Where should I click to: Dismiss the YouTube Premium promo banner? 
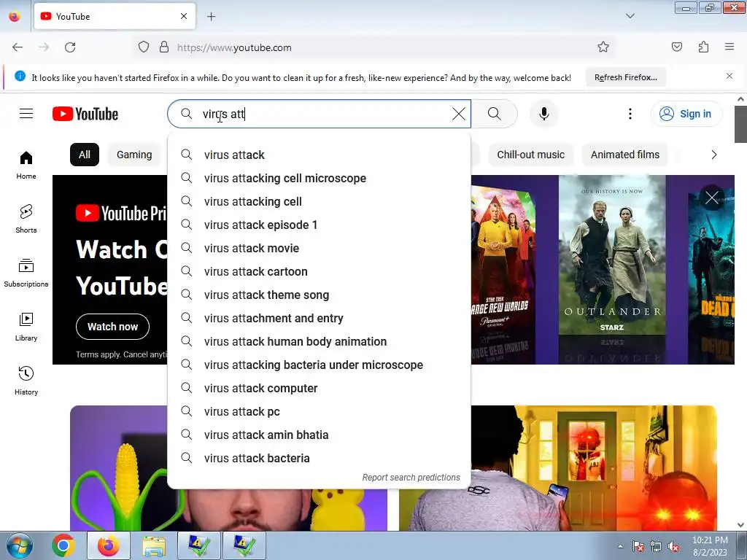pyautogui.click(x=712, y=197)
